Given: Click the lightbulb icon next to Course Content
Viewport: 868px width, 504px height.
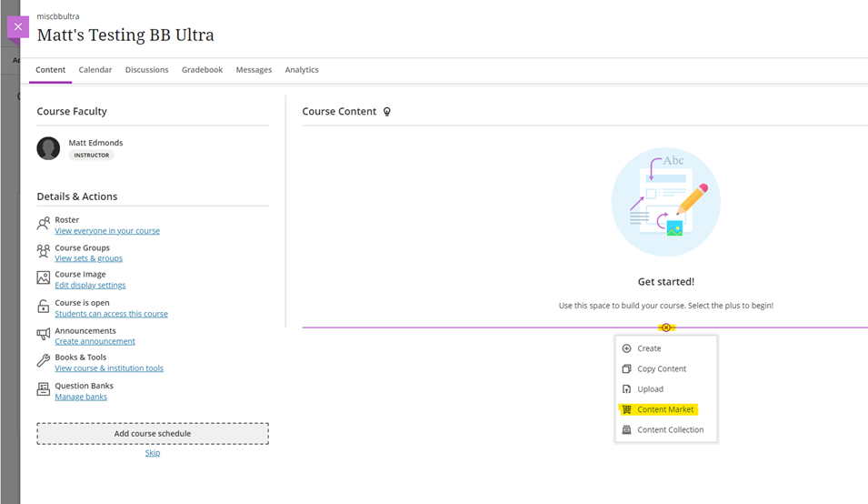Looking at the screenshot, I should pos(387,111).
